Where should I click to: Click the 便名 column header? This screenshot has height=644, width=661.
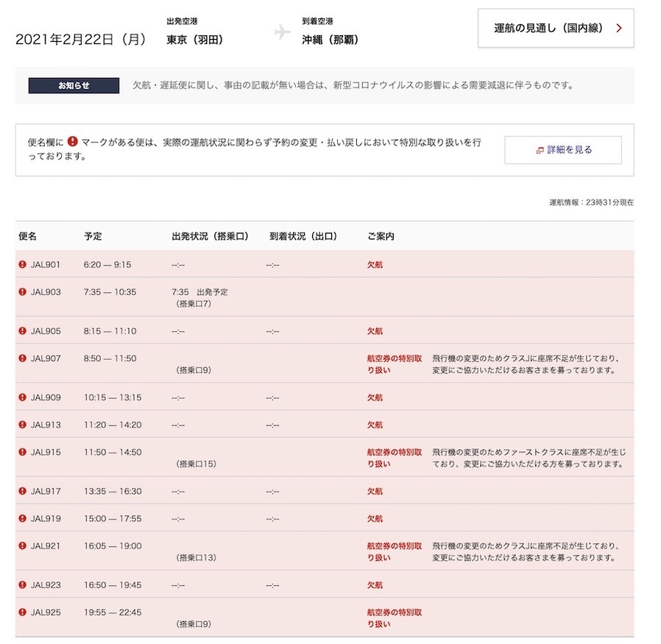pyautogui.click(x=27, y=236)
